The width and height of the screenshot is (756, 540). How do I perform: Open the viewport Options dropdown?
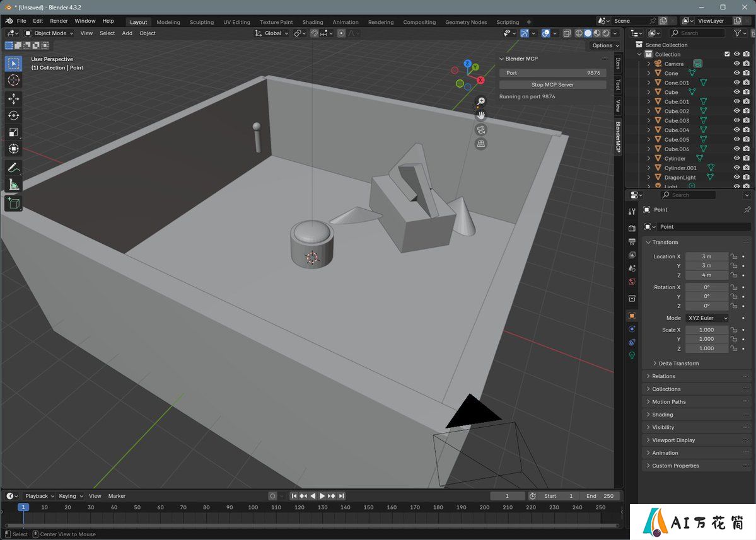tap(605, 45)
